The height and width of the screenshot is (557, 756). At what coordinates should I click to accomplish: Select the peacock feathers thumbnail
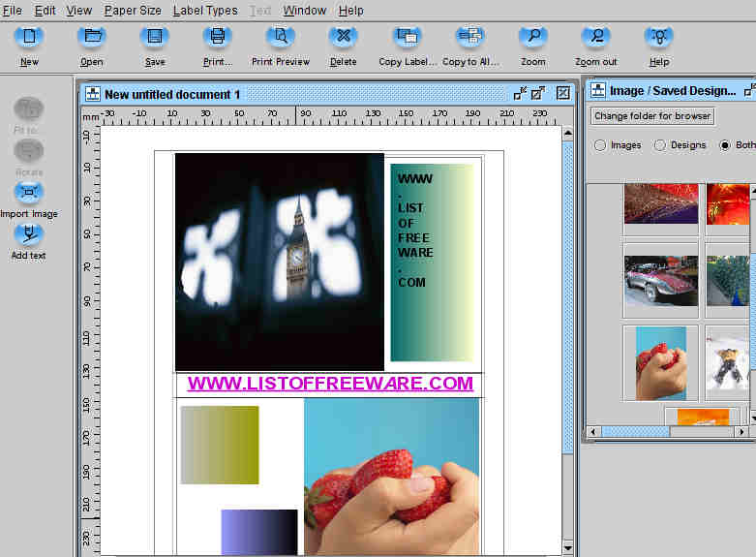[728, 280]
